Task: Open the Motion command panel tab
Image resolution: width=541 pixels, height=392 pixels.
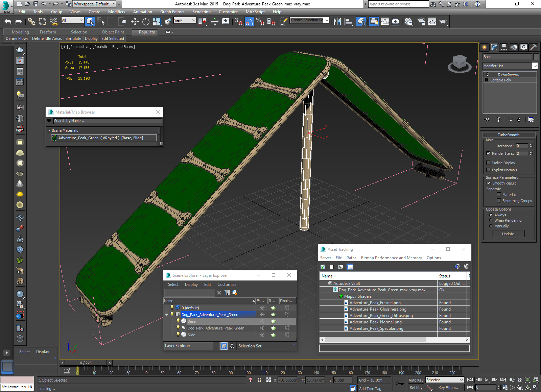Action: [514, 47]
